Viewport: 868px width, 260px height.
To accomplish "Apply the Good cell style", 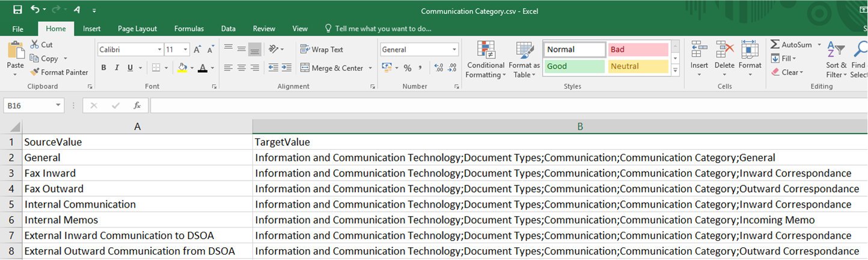I will [x=575, y=66].
